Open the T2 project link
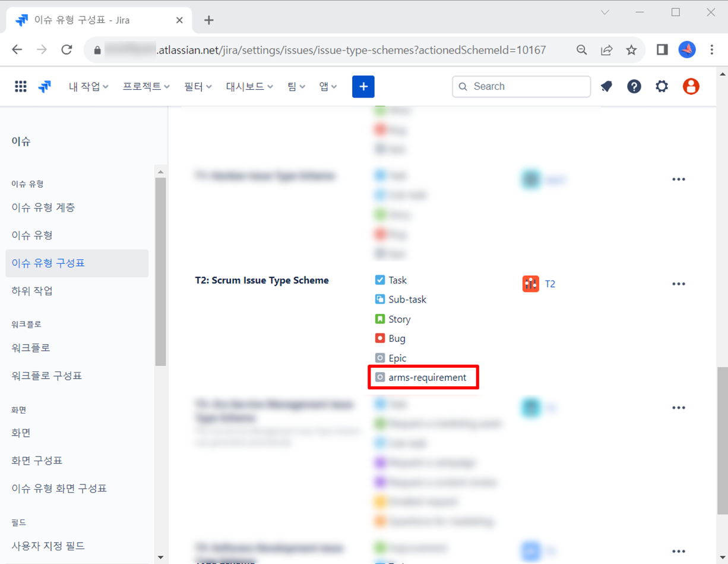This screenshot has width=728, height=564. pyautogui.click(x=550, y=284)
